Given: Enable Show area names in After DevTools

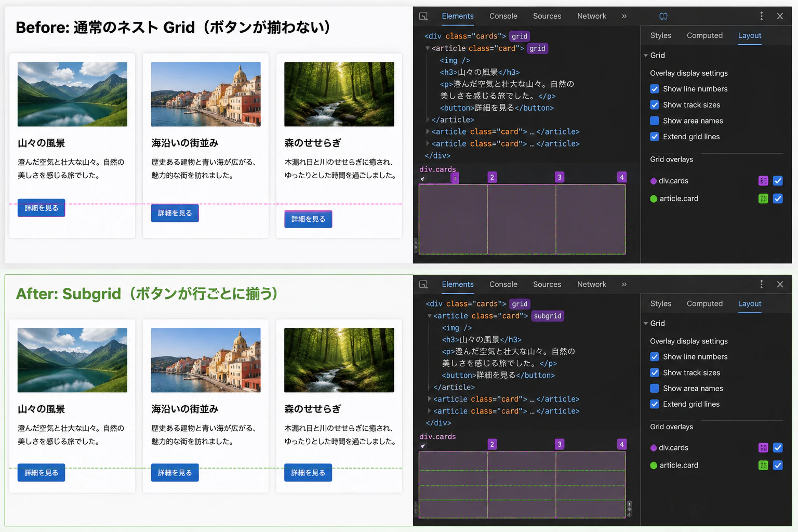Looking at the screenshot, I should tap(655, 388).
